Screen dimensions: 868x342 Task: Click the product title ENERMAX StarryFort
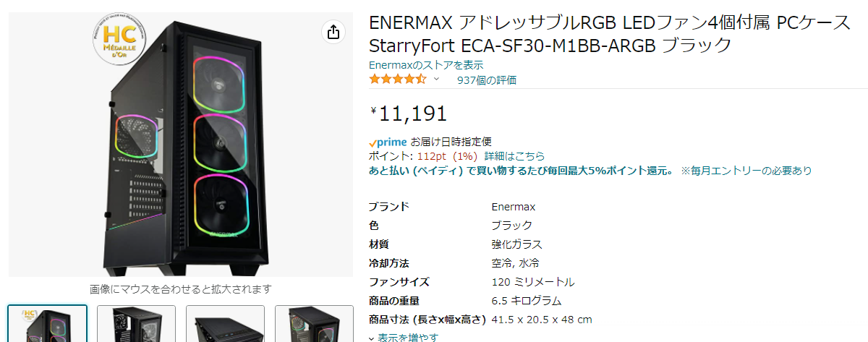610,35
